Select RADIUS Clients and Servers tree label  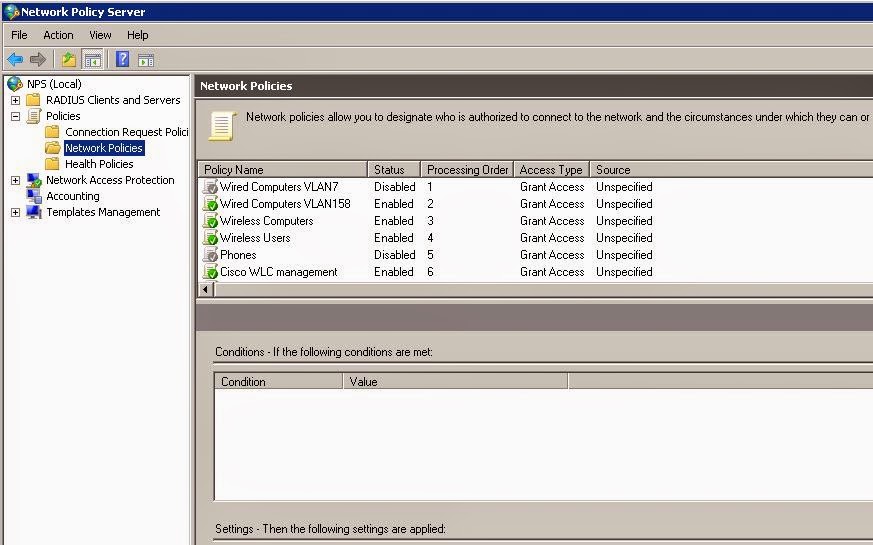pos(113,100)
